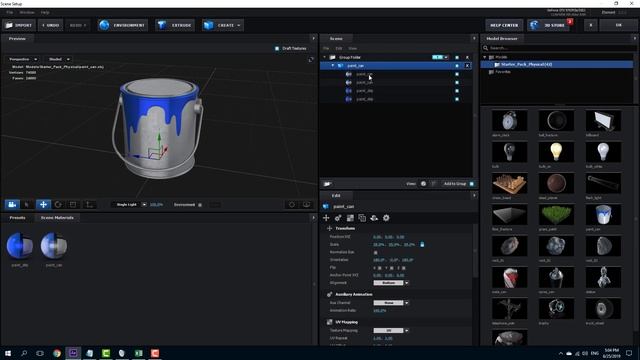Select the Move tool in preview toolbar
Screen dimensions: 640x360
[x=43, y=204]
